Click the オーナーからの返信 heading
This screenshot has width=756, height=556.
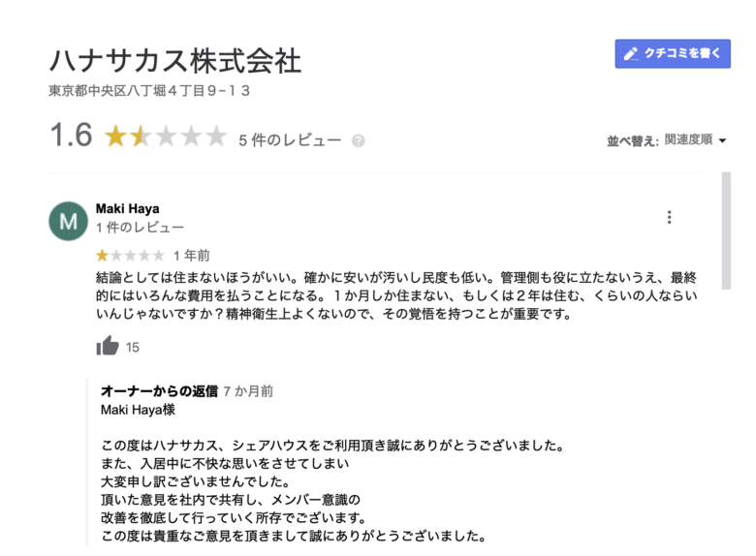(159, 391)
